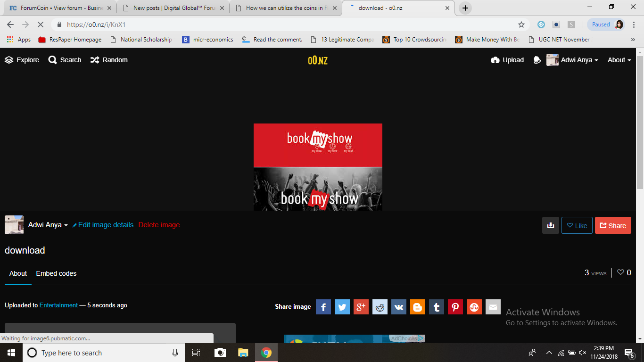The width and height of the screenshot is (644, 362).
Task: Click the o0.nz site logo
Action: click(318, 60)
